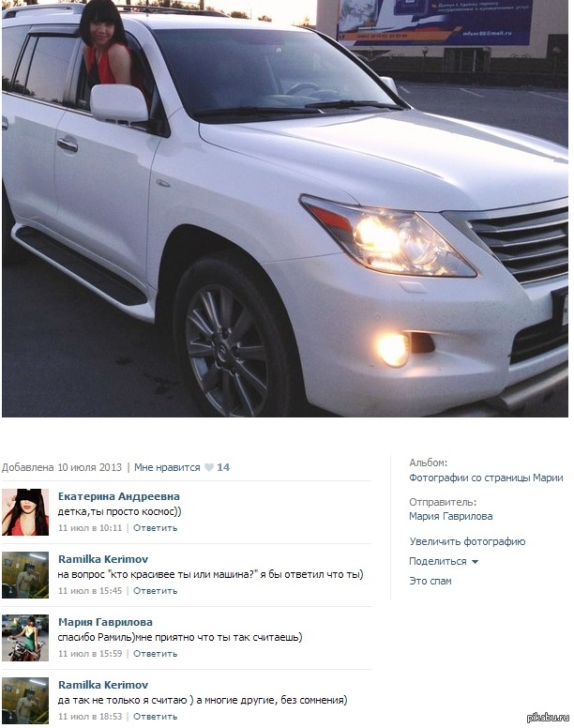Image resolution: width=574 pixels, height=728 pixels.
Task: Report photo with Это спам
Action: pos(430,581)
